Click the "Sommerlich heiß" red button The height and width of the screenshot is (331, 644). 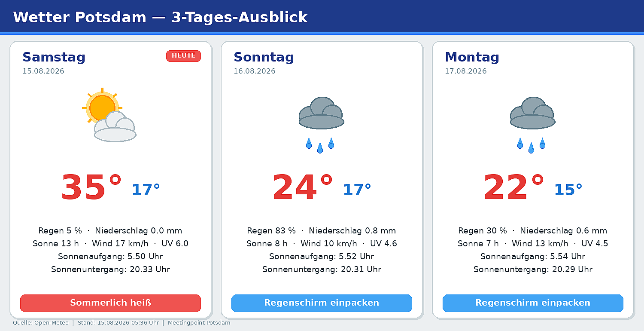[x=110, y=303]
